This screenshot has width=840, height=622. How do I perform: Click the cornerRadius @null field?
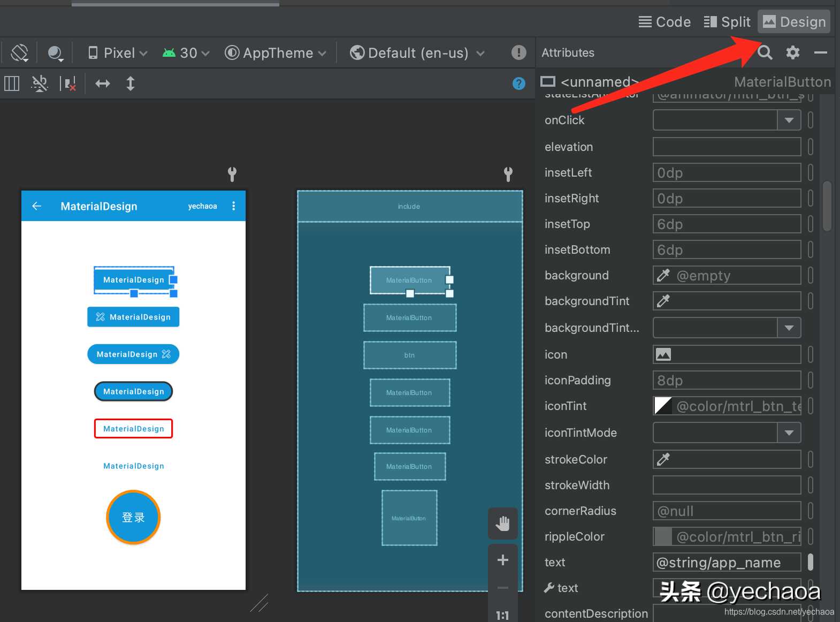click(x=727, y=511)
